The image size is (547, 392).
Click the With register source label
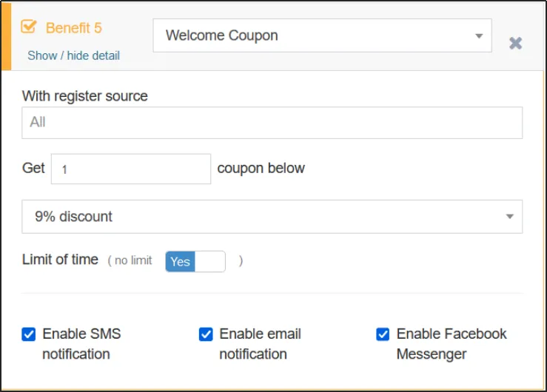click(x=85, y=96)
